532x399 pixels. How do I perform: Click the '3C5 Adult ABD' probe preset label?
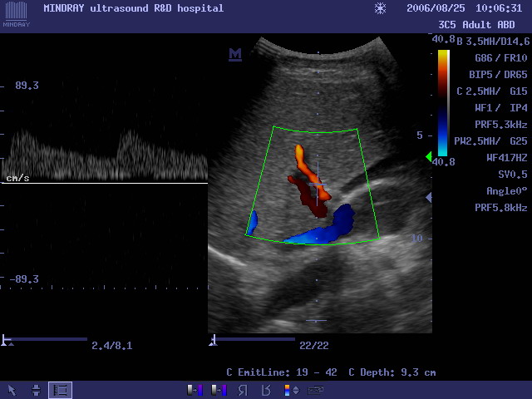click(x=476, y=25)
